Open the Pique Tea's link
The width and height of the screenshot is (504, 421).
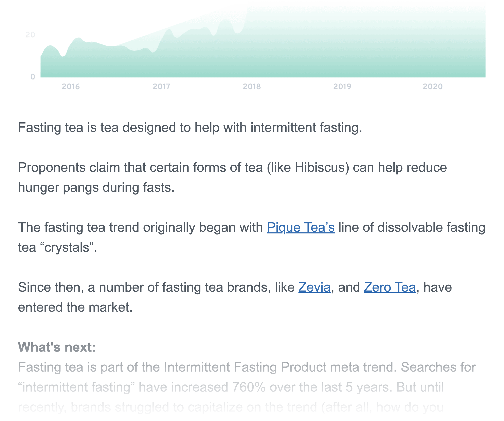pyautogui.click(x=301, y=227)
